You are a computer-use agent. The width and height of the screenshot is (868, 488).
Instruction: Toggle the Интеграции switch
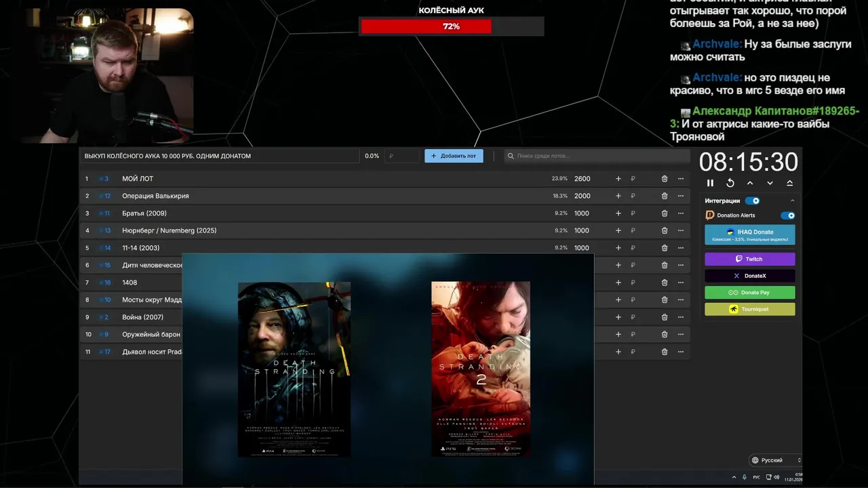[x=752, y=201]
